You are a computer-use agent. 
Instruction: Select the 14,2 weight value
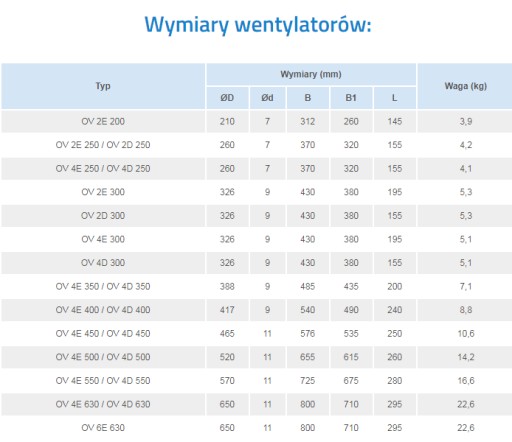pyautogui.click(x=466, y=357)
